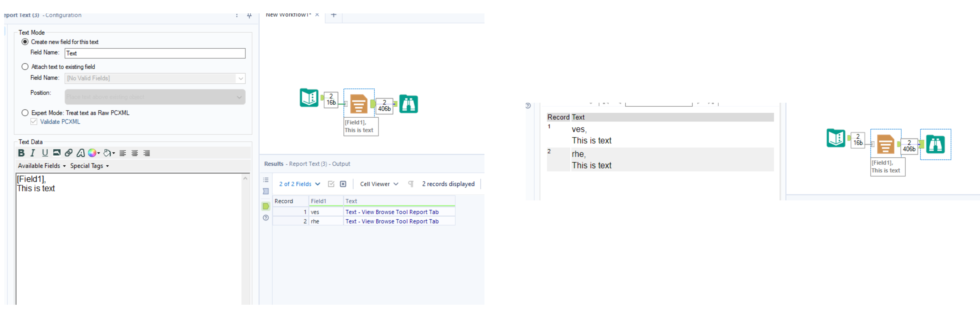Insert a hyperlink using the link icon

tap(69, 153)
